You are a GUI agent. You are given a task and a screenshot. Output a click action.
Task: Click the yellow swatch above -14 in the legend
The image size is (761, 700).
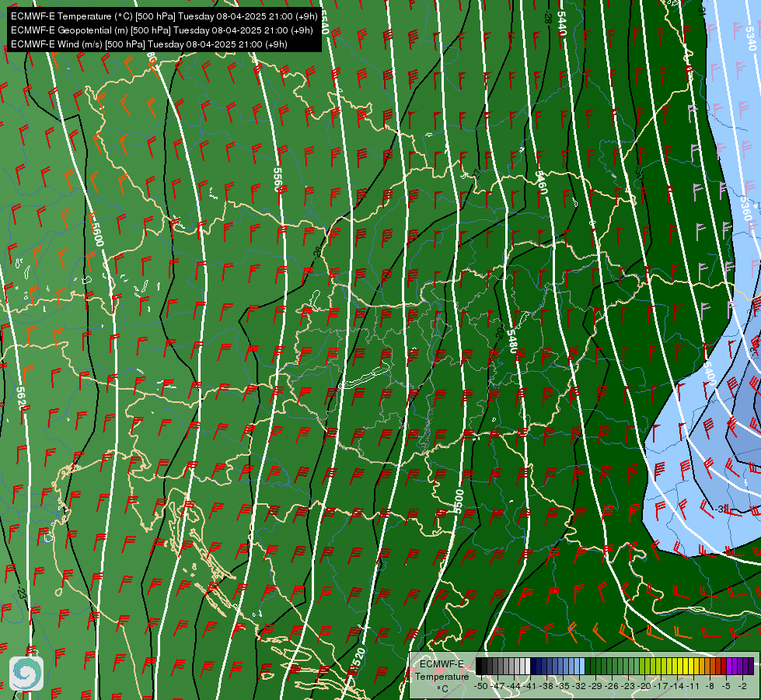(x=680, y=666)
